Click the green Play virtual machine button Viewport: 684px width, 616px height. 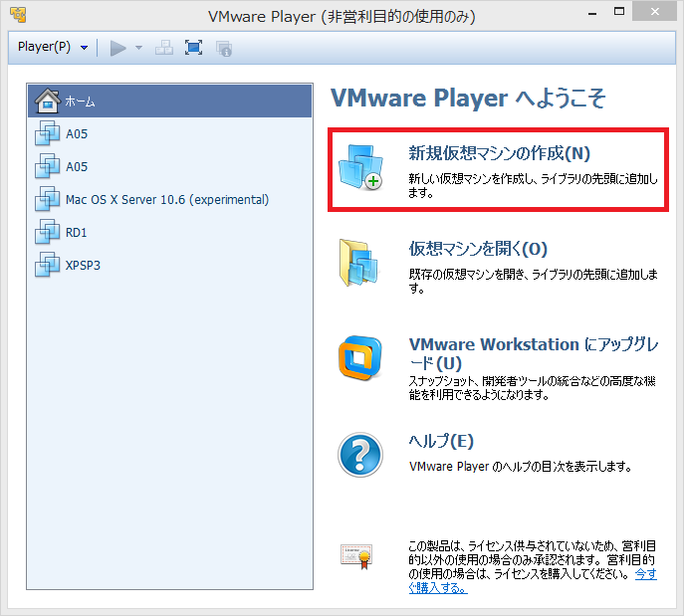tap(117, 48)
